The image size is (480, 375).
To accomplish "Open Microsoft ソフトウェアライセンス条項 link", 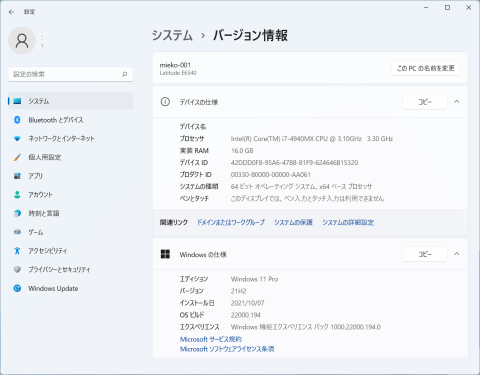I will [x=227, y=349].
